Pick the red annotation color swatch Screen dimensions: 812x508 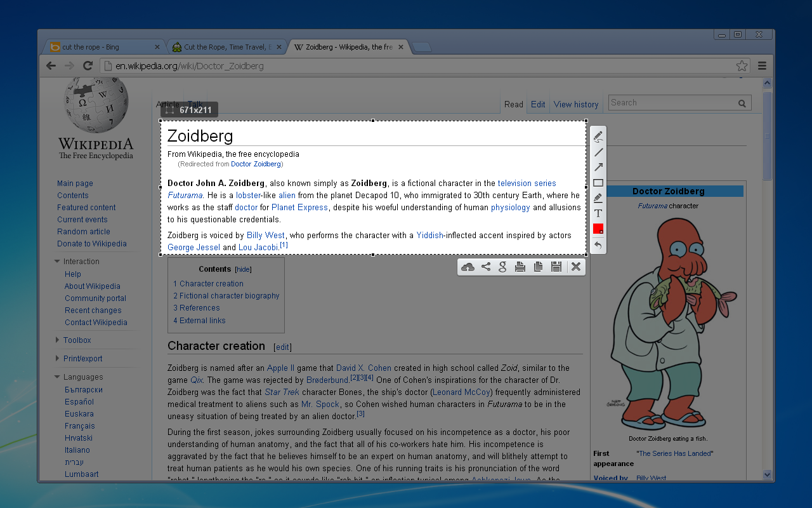coord(597,229)
